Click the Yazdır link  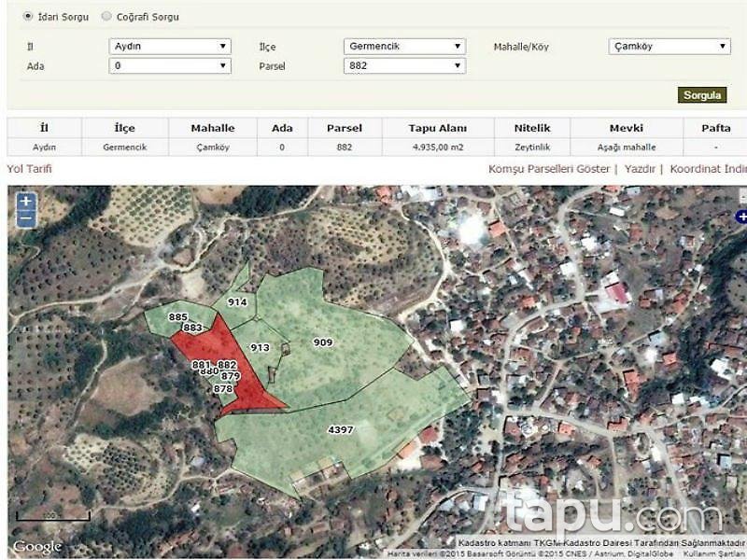(640, 169)
